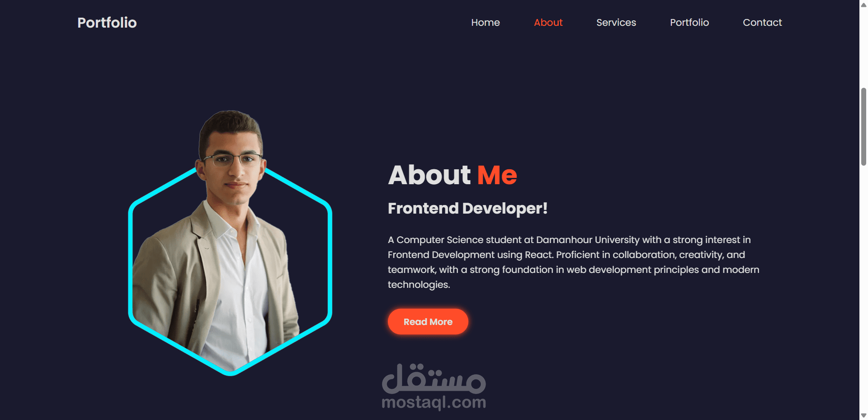Select the highlighted About nav link
The width and height of the screenshot is (868, 420).
point(548,23)
